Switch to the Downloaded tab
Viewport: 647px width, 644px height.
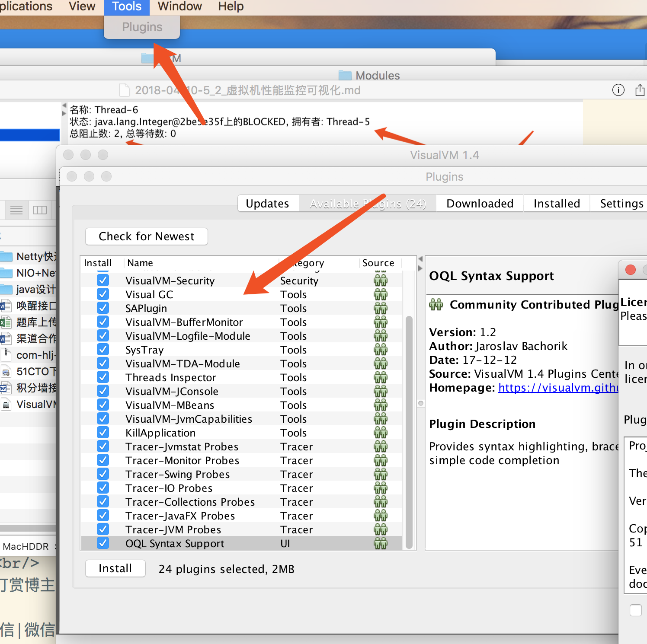pyautogui.click(x=480, y=203)
